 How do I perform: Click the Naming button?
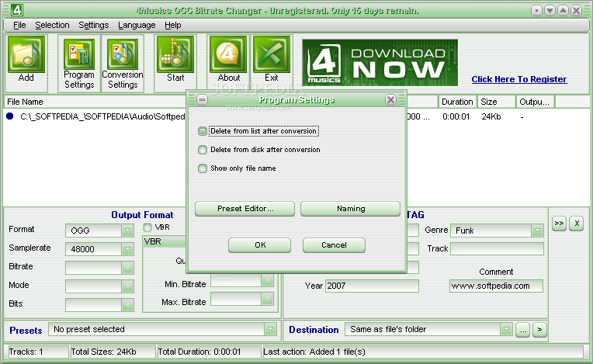point(351,209)
